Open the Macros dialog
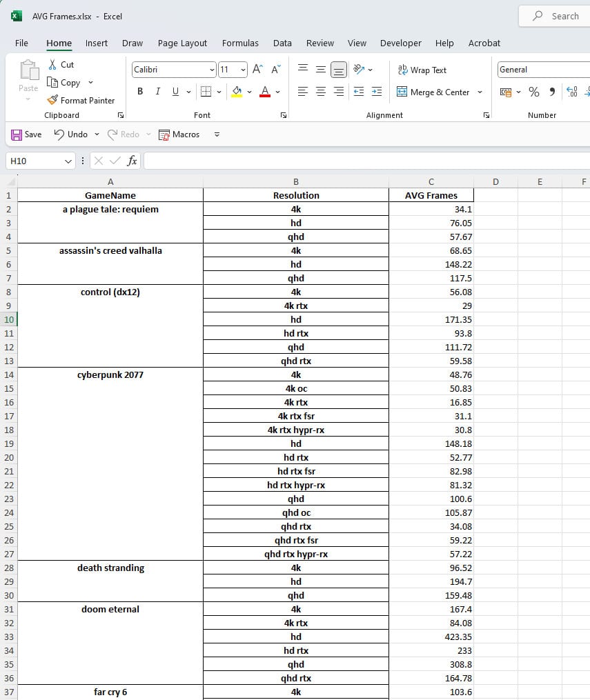The height and width of the screenshot is (700, 590). [179, 134]
